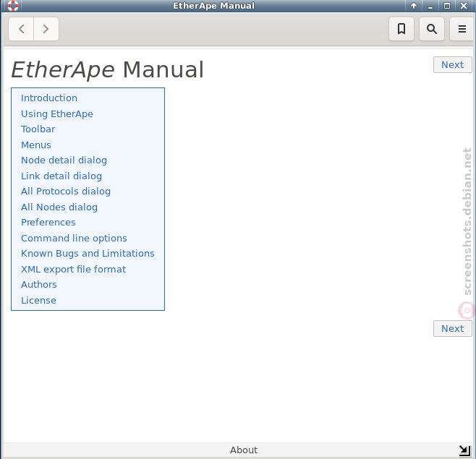Open the License link

coord(38,300)
